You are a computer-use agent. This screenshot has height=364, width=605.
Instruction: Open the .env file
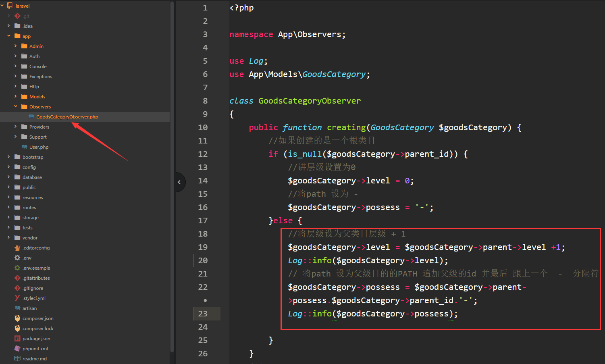(x=27, y=258)
